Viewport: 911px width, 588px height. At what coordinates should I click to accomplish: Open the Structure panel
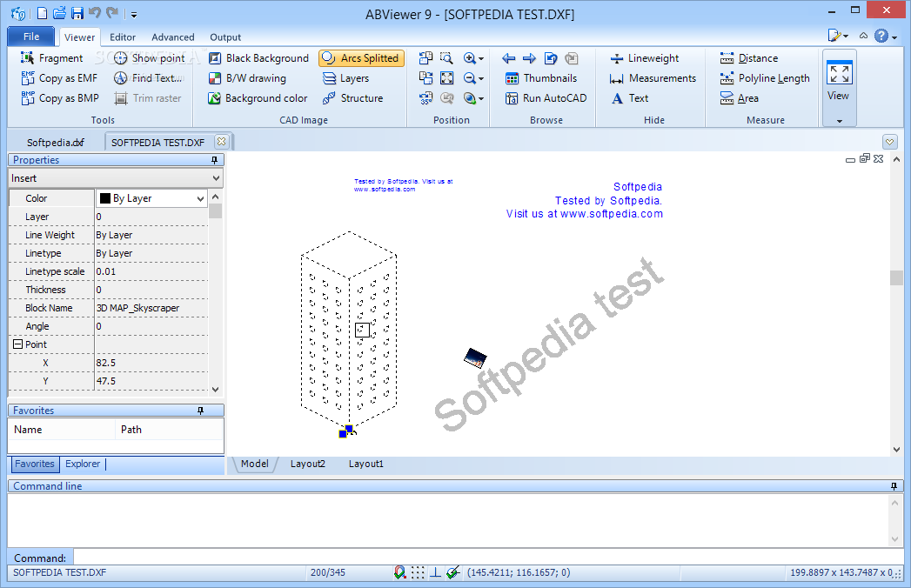tap(352, 98)
